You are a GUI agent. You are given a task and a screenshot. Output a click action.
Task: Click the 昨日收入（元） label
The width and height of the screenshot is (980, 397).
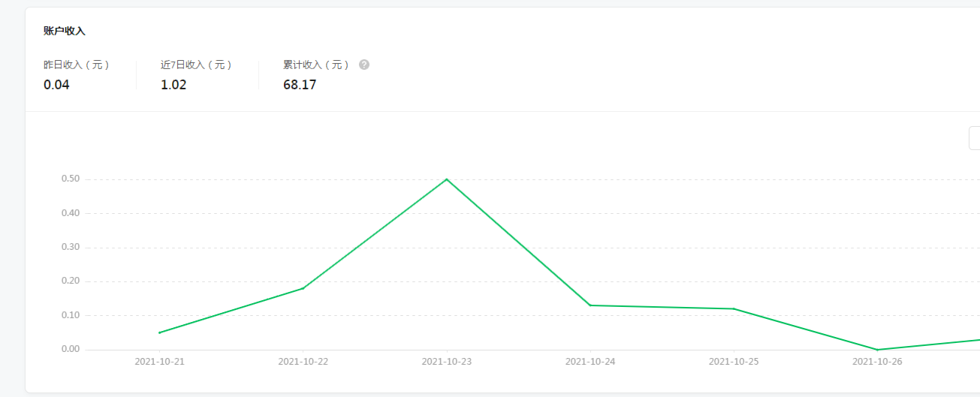[x=77, y=65]
